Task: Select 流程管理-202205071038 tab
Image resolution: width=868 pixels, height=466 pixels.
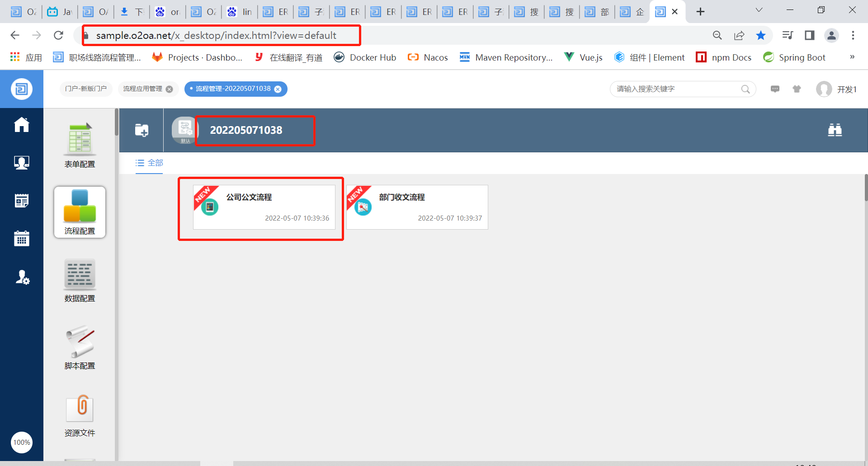Action: coord(233,89)
